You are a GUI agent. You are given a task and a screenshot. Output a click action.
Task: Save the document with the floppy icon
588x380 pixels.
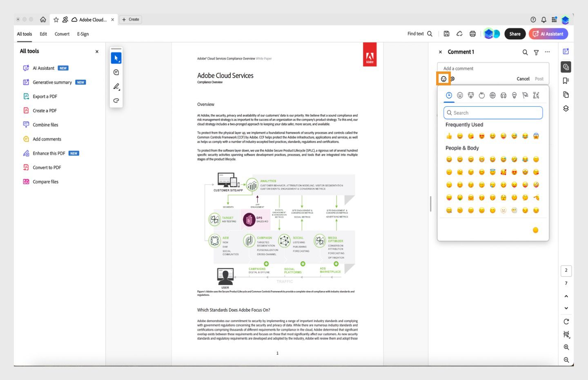446,34
